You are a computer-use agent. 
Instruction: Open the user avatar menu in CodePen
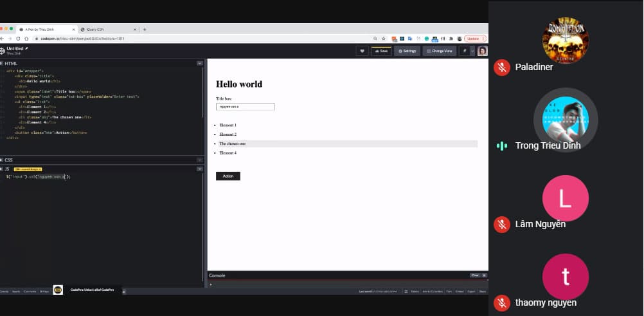click(482, 51)
